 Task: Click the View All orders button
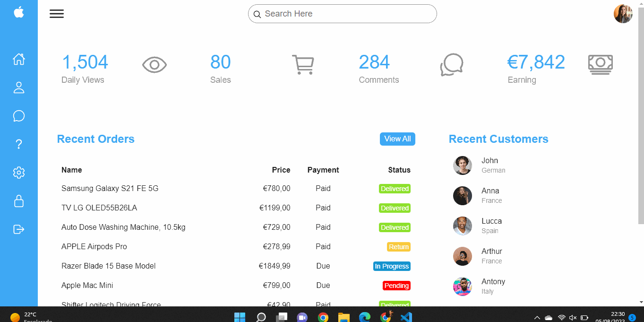(397, 139)
